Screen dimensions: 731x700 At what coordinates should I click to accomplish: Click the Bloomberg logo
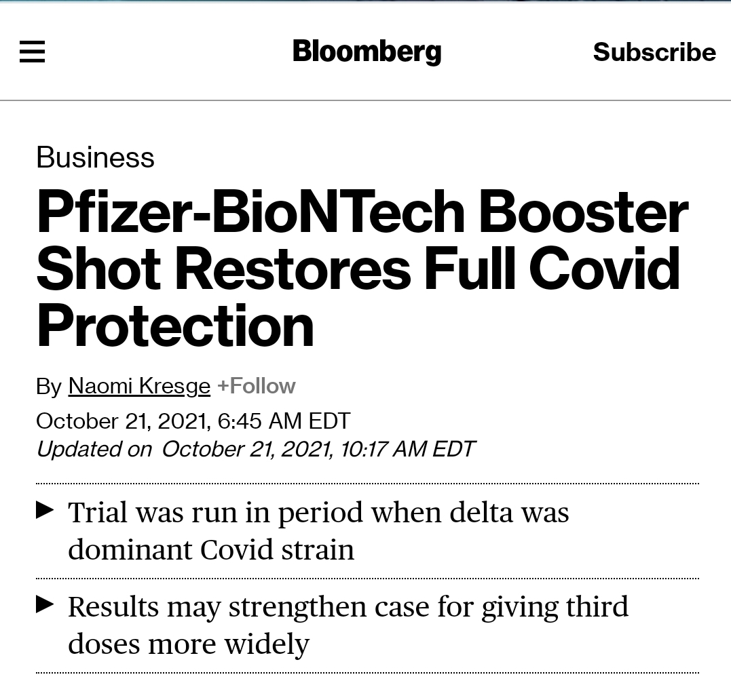tap(367, 52)
